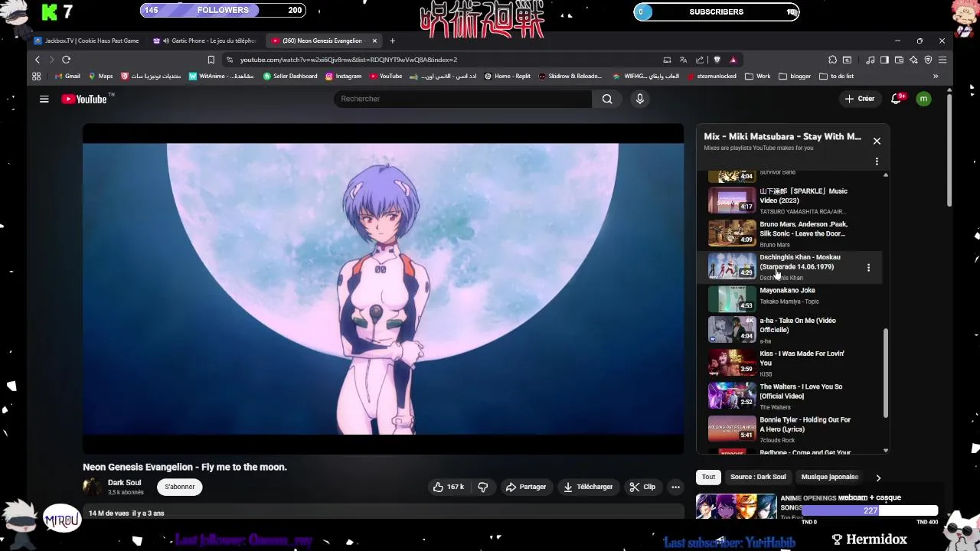Close the Neon Genesis Evangelion tab
The height and width of the screenshot is (551, 980).
click(374, 41)
